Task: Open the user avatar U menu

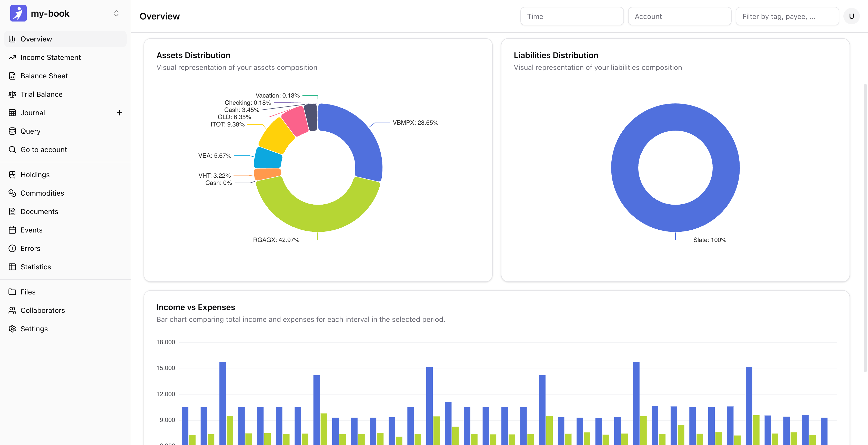Action: 851,16
